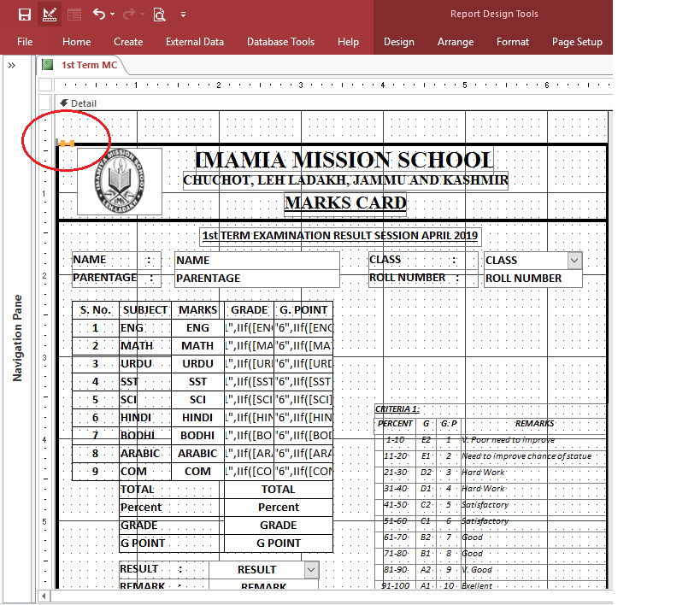Click the Design View icon in quick access toolbar
Image resolution: width=700 pixels, height=605 pixels.
coord(50,15)
